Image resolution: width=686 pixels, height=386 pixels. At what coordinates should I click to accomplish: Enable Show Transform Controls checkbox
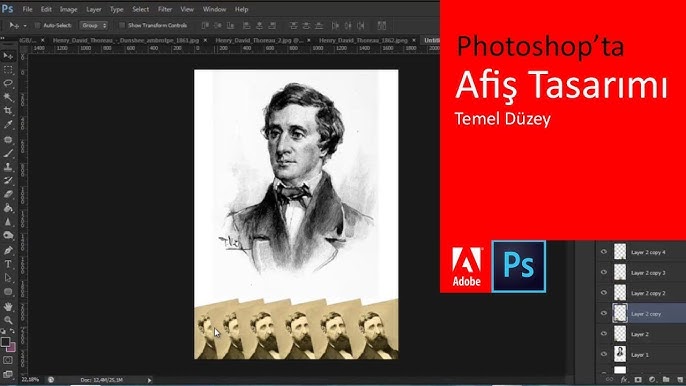(122, 25)
